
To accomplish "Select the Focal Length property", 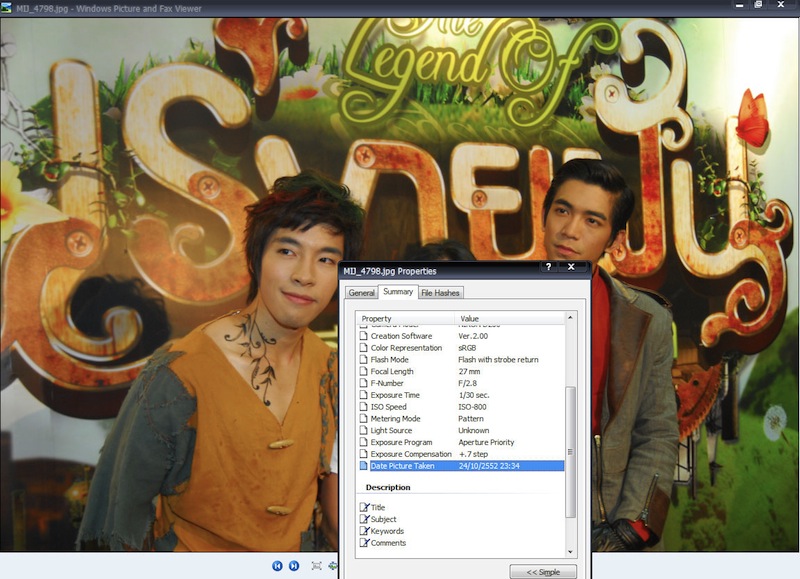I will click(x=460, y=371).
